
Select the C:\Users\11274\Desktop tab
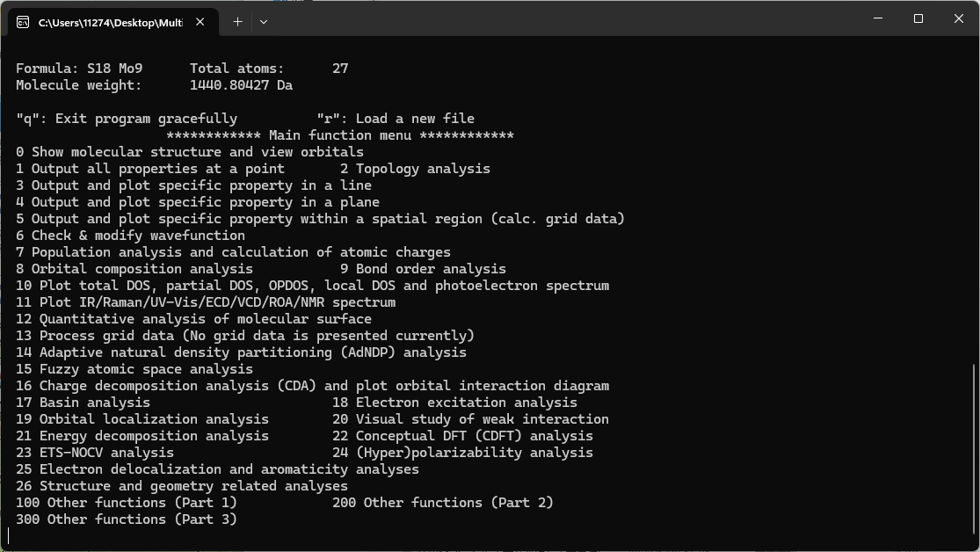click(x=110, y=22)
